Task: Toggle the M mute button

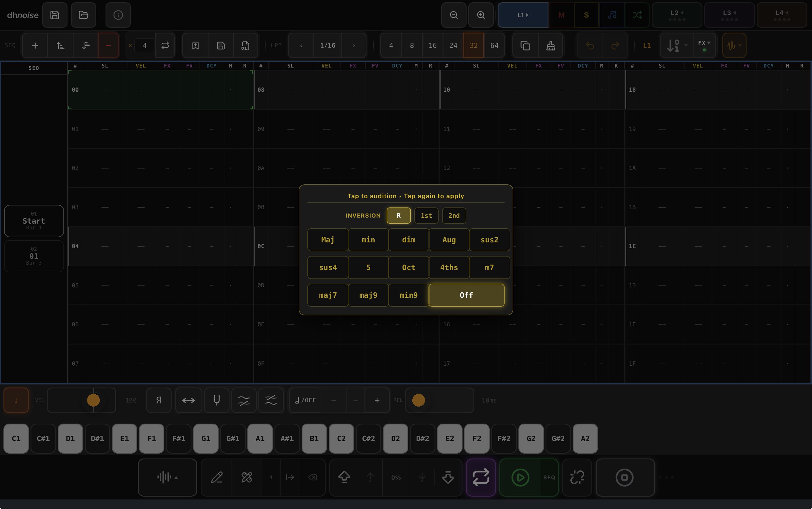Action: 561,15
